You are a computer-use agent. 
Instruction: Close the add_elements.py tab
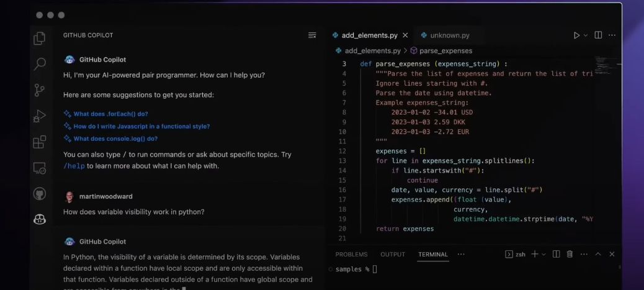coord(405,35)
